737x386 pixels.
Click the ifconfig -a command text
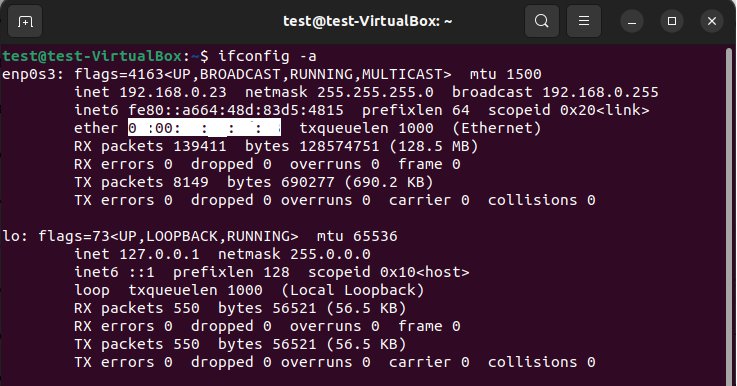(x=267, y=56)
